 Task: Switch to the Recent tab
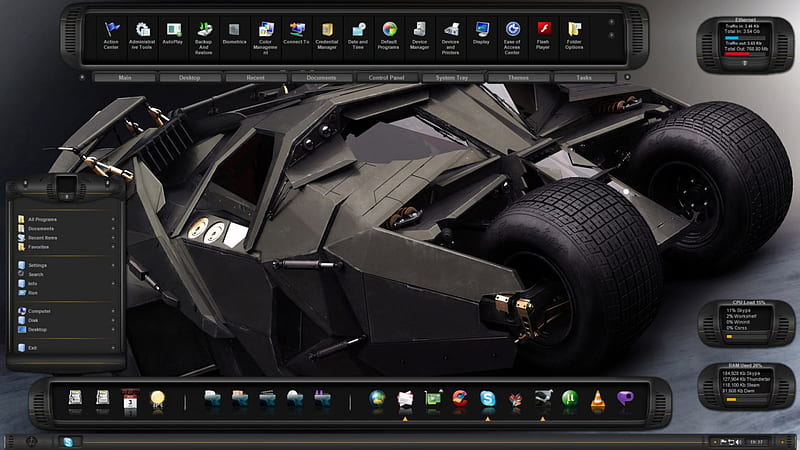pos(256,78)
